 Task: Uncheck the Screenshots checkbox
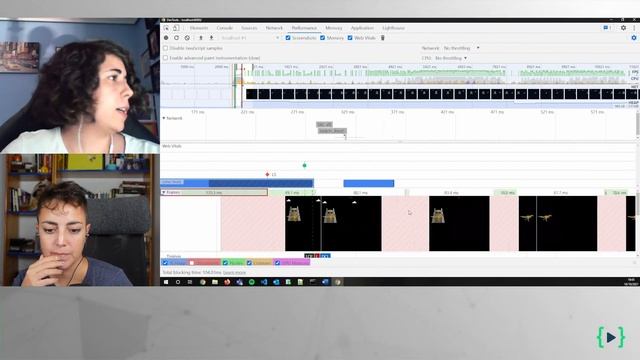coord(288,38)
